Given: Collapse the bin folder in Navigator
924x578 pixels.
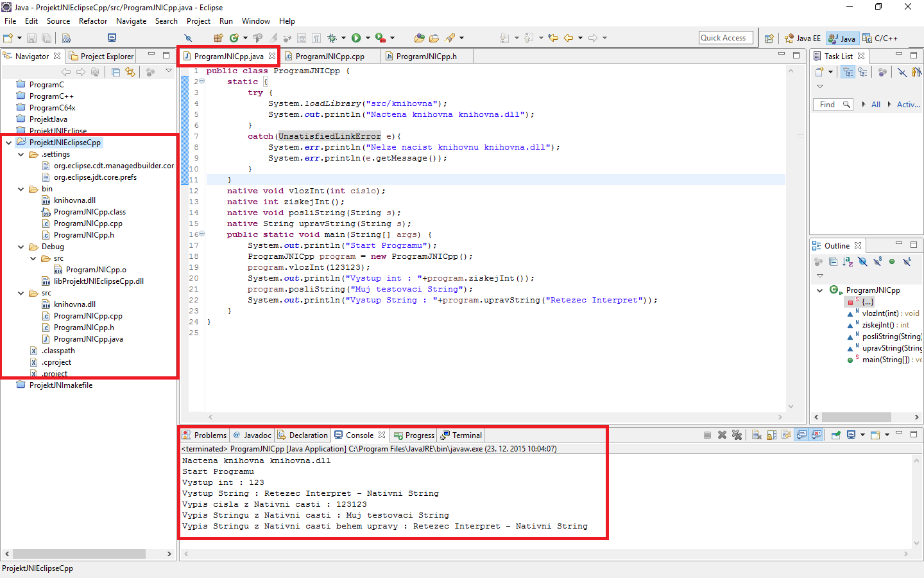Looking at the screenshot, I should 21,189.
